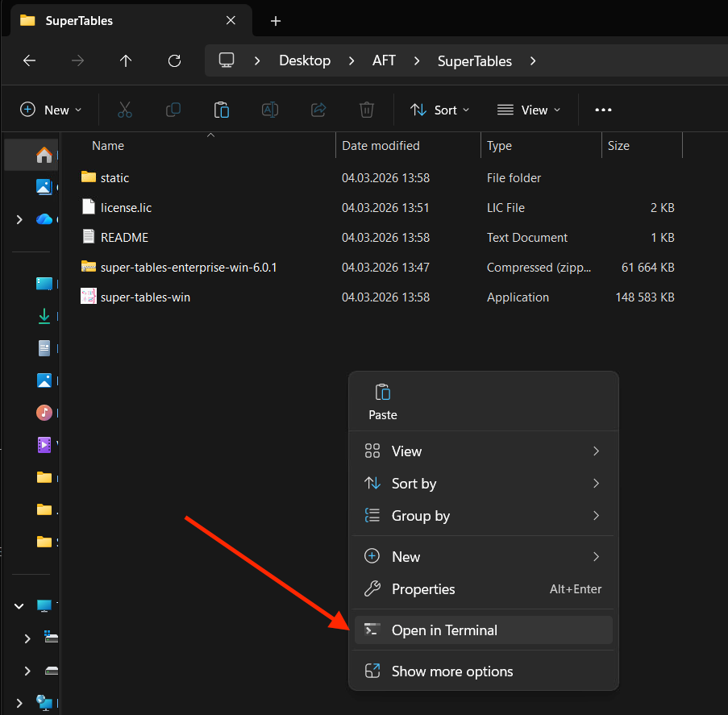This screenshot has width=728, height=715.
Task: Click the AFT breadcrumb in address bar
Action: tap(384, 60)
